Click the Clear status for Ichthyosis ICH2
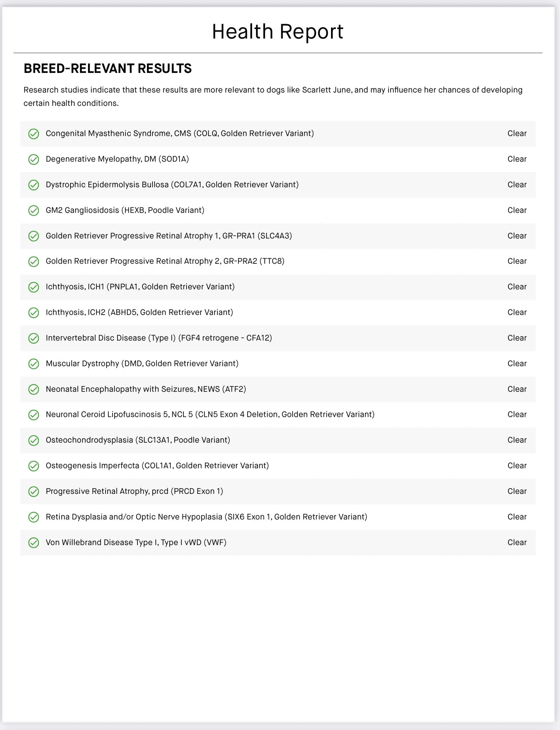Screen dimensions: 560x730 [x=517, y=313]
